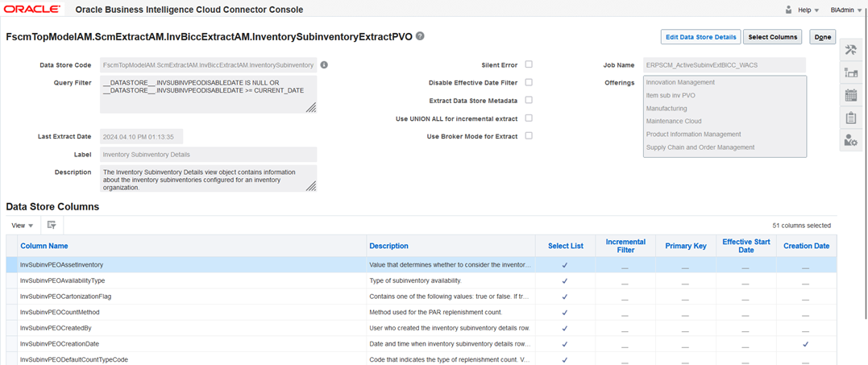Click the Select List column header
The image size is (868, 365).
click(565, 246)
